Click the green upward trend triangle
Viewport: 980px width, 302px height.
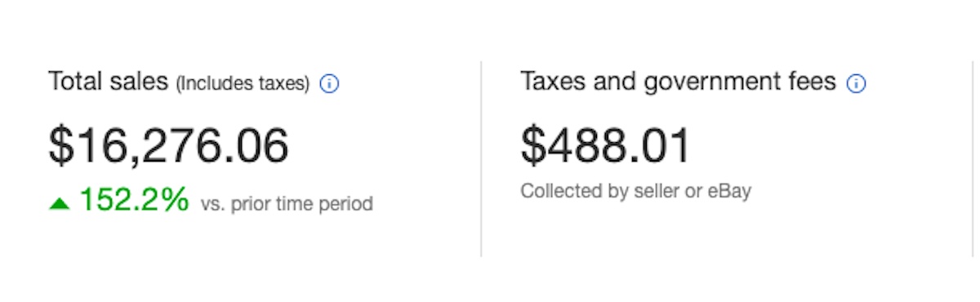(59, 203)
